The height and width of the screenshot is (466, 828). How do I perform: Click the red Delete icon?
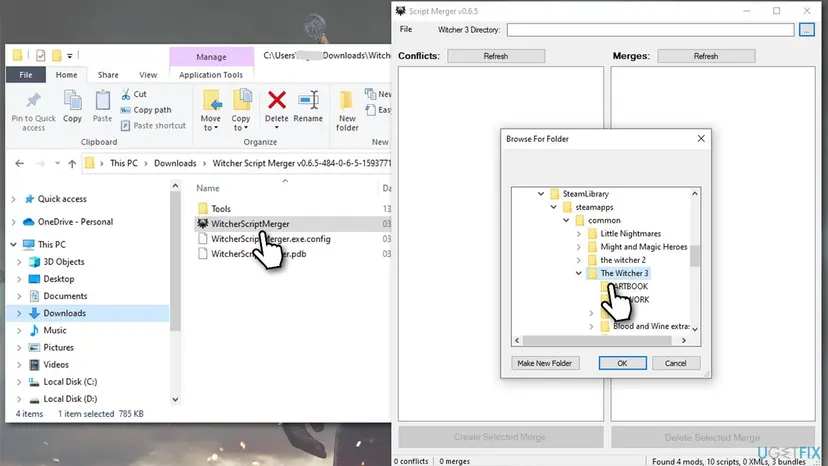coord(277,100)
